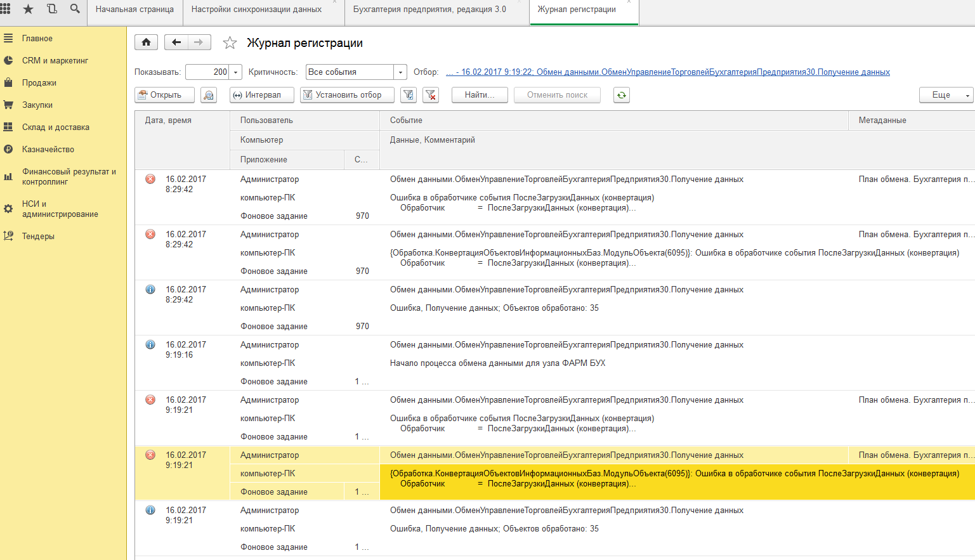Add Журнал регистрации to favorites with star
This screenshot has height=560, width=975.
(230, 43)
